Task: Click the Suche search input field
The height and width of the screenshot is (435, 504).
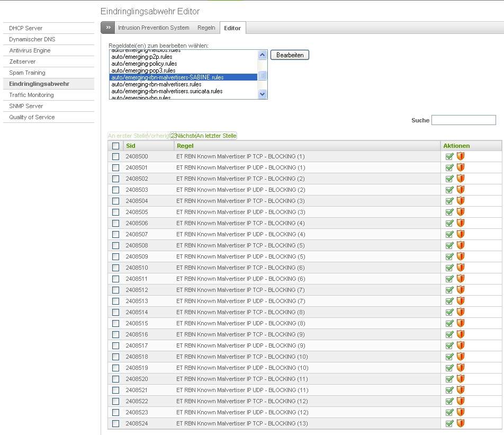Action: point(463,120)
